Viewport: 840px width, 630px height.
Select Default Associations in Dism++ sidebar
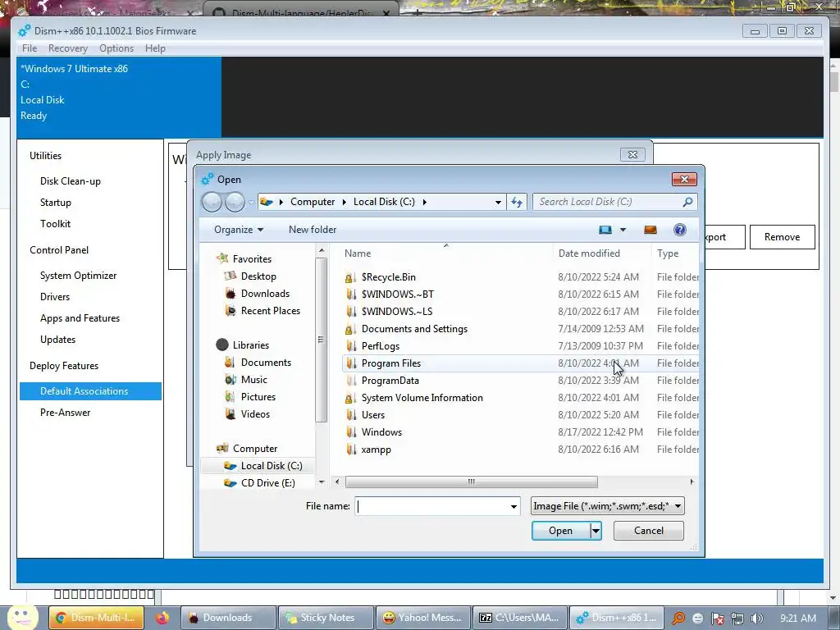(90, 391)
